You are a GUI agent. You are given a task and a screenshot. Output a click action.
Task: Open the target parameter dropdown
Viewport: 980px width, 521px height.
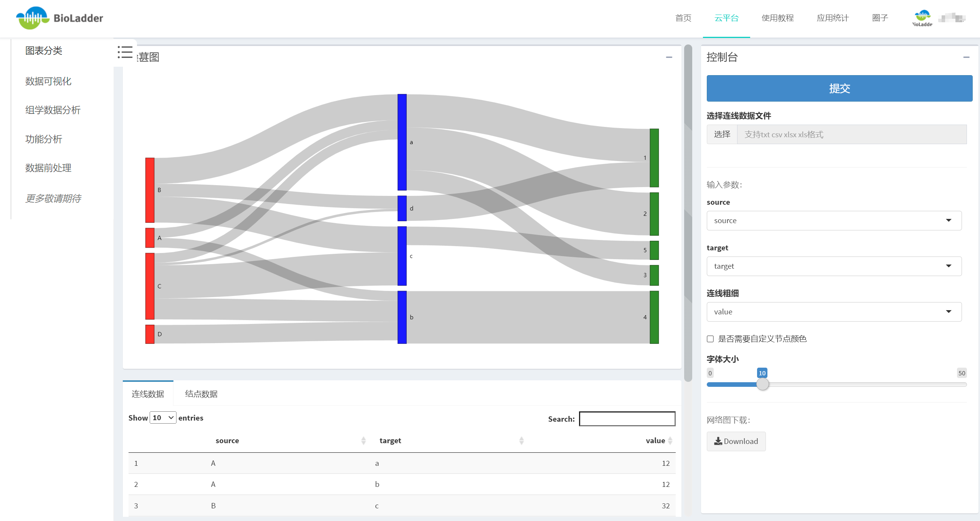(x=834, y=266)
